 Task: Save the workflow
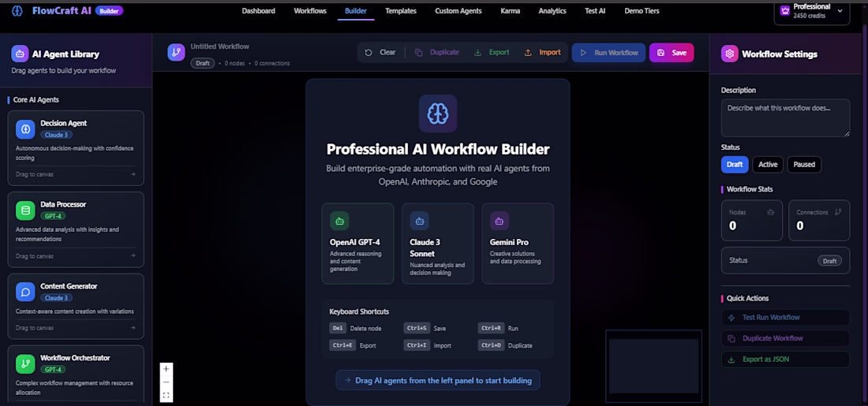(x=672, y=53)
